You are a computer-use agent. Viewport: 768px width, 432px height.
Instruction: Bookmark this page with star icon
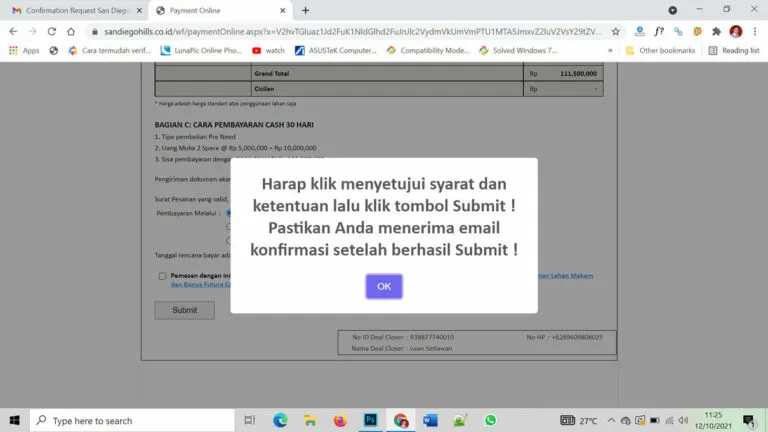(616, 31)
